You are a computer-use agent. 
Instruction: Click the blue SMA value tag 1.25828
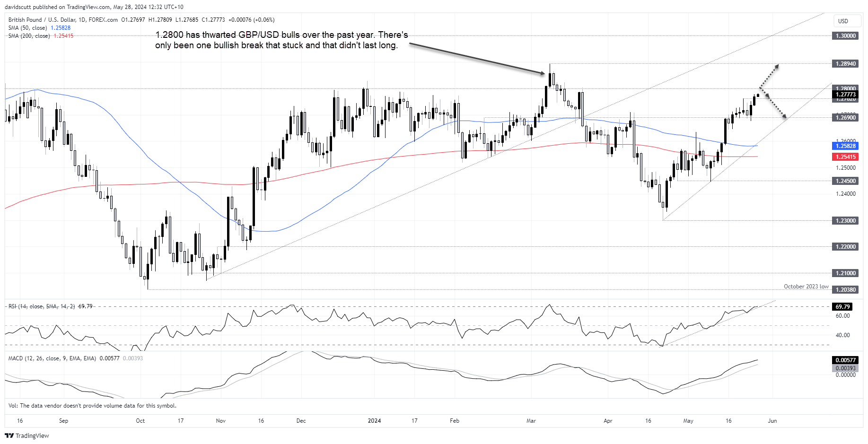845,146
